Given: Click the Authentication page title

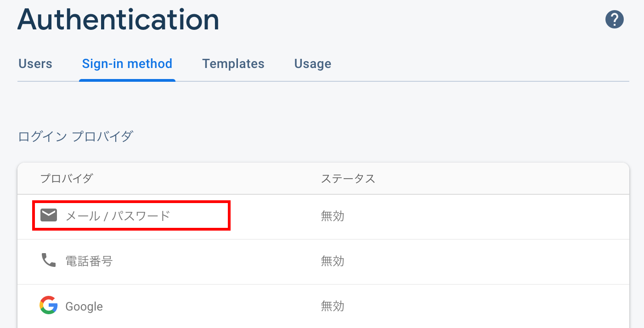Looking at the screenshot, I should coord(119,19).
